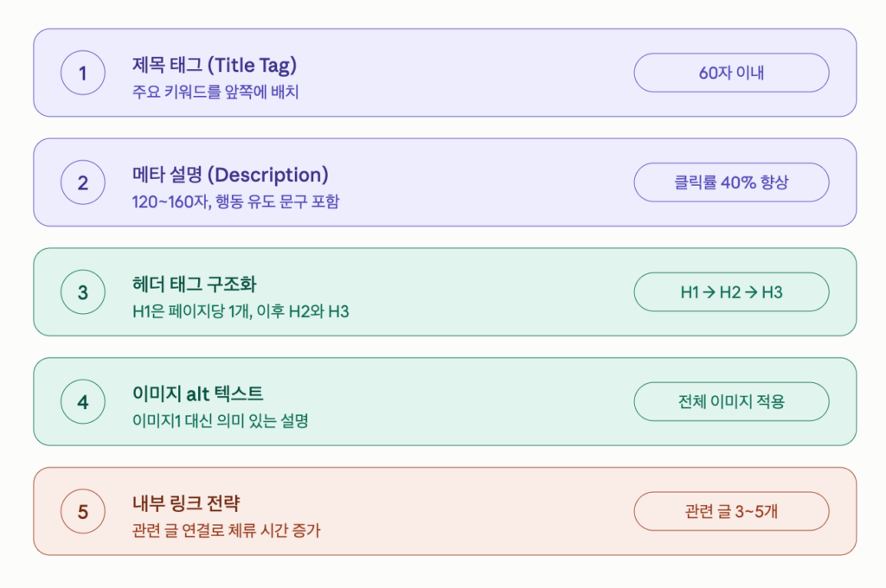Viewport: 886px width, 588px height.
Task: Open the 헤더 태그 구조화 heading
Action: click(195, 284)
